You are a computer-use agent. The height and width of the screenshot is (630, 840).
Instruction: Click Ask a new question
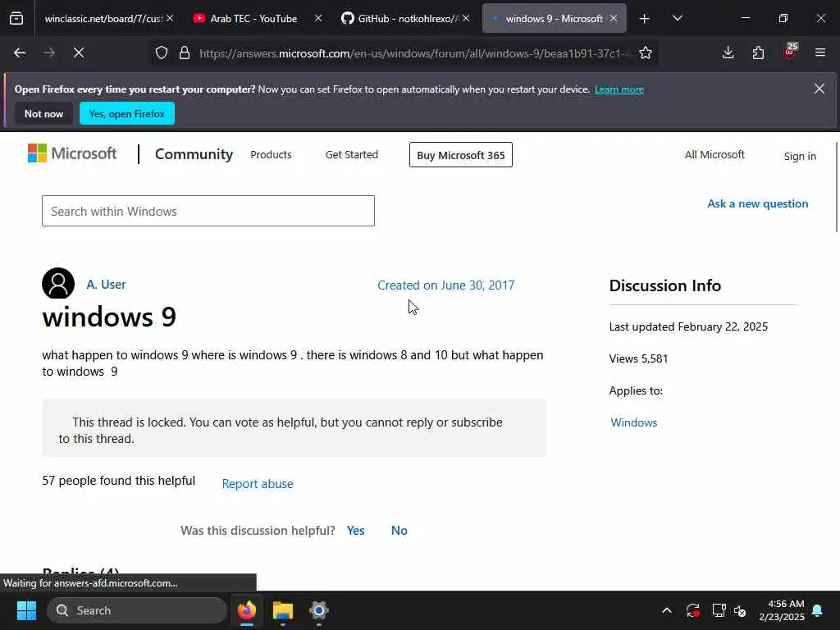pyautogui.click(x=757, y=203)
